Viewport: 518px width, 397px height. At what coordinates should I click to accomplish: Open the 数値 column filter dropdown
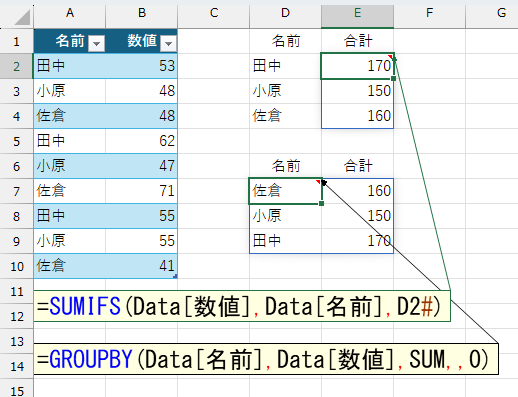pos(168,43)
